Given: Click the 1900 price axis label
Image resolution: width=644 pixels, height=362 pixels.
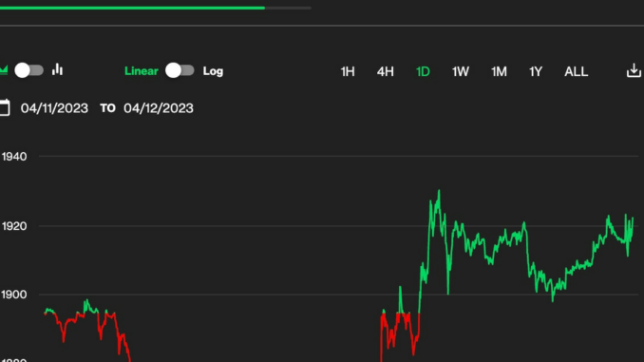Looking at the screenshot, I should point(14,295).
